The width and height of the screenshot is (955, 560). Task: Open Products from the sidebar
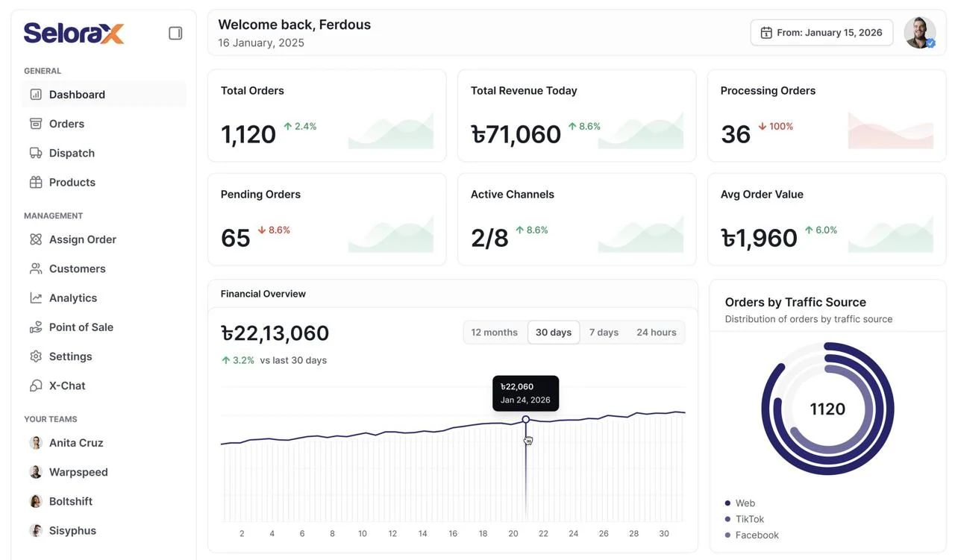pyautogui.click(x=104, y=182)
